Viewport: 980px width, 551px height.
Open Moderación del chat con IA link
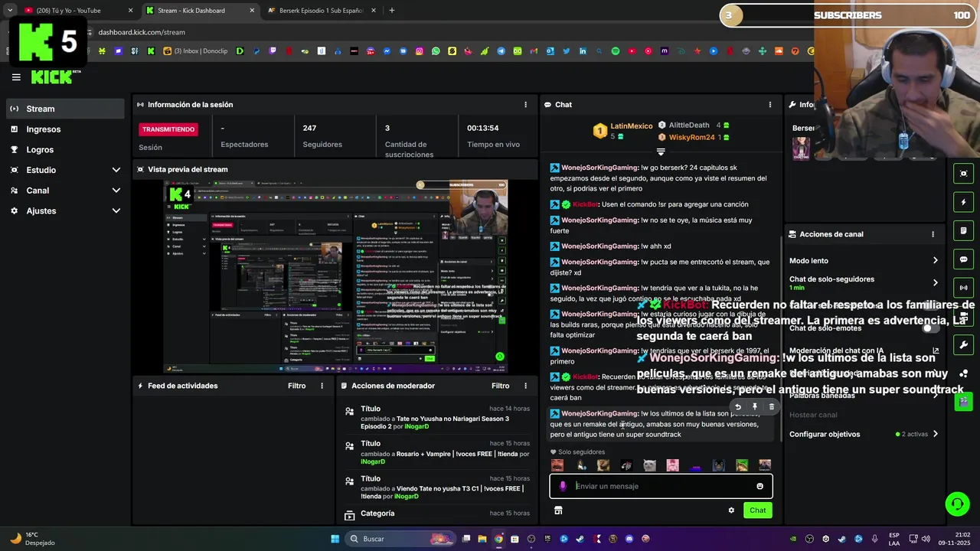point(864,350)
